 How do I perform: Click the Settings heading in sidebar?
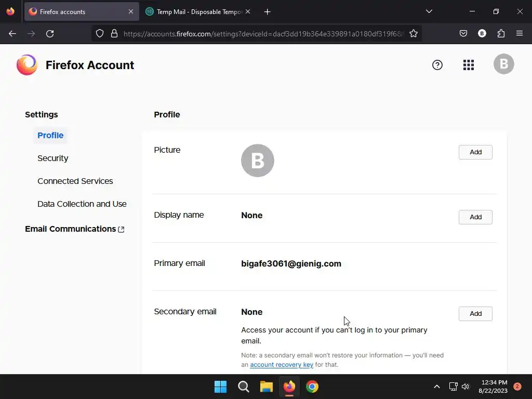click(42, 114)
